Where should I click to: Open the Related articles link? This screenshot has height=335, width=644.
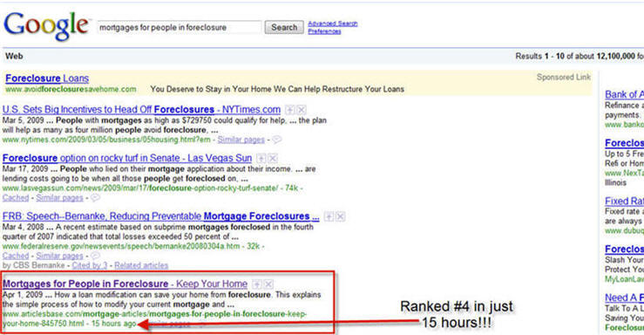point(141,265)
